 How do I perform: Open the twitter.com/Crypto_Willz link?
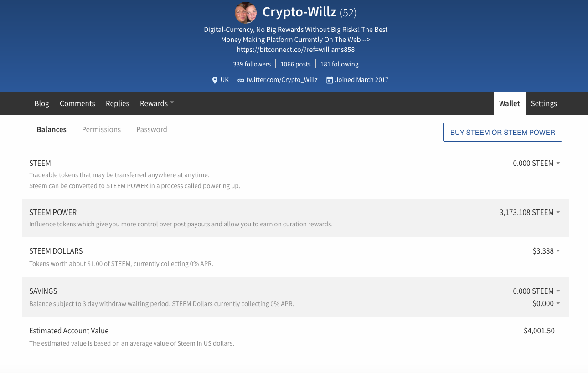pyautogui.click(x=282, y=80)
